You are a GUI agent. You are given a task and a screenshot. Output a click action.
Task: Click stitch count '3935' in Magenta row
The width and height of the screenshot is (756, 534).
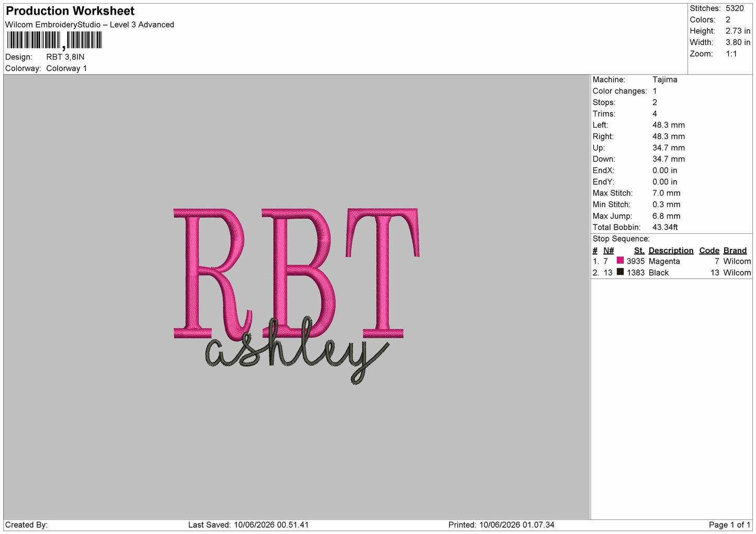click(x=636, y=262)
